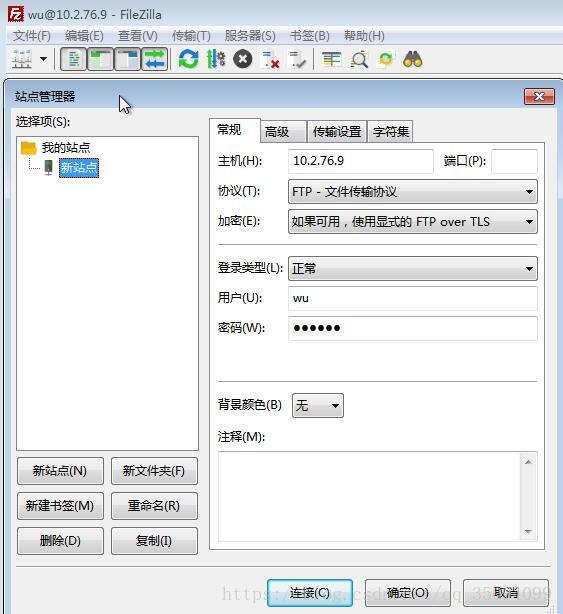
Task: Open the 服务器(S) menu
Action: [x=250, y=36]
